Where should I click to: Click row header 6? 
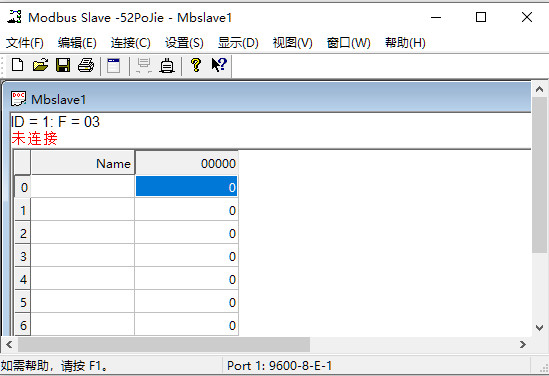22,325
